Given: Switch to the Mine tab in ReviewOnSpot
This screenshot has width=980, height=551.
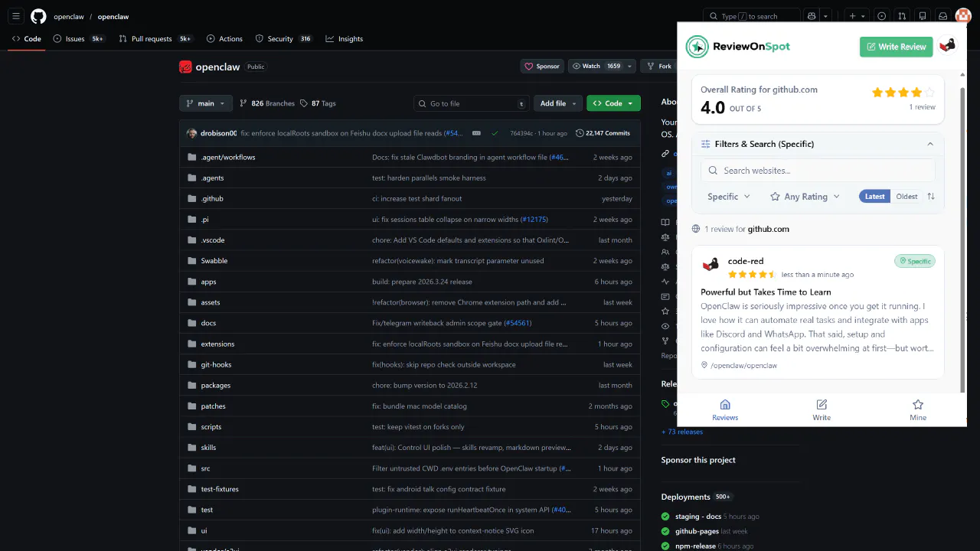Looking at the screenshot, I should tap(918, 409).
